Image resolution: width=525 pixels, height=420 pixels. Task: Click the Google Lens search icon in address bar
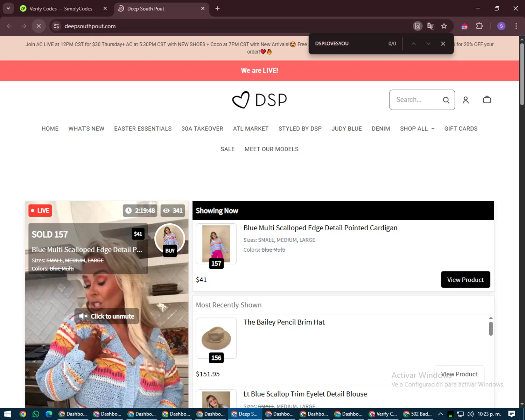pos(418,26)
